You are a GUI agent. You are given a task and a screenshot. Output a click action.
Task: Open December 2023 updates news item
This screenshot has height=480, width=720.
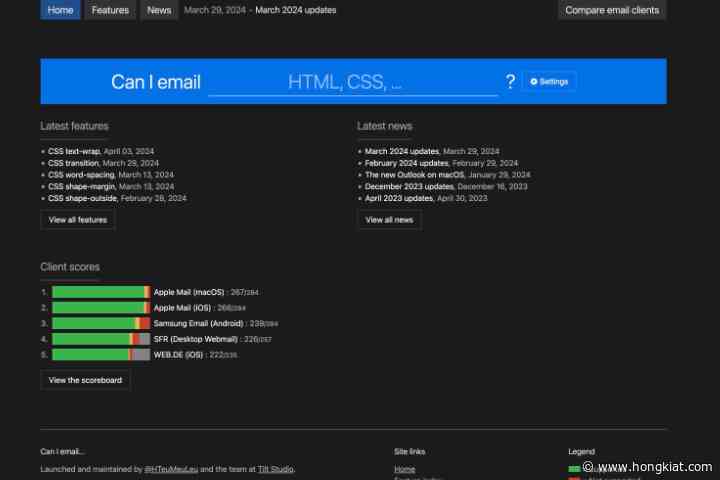coord(409,186)
